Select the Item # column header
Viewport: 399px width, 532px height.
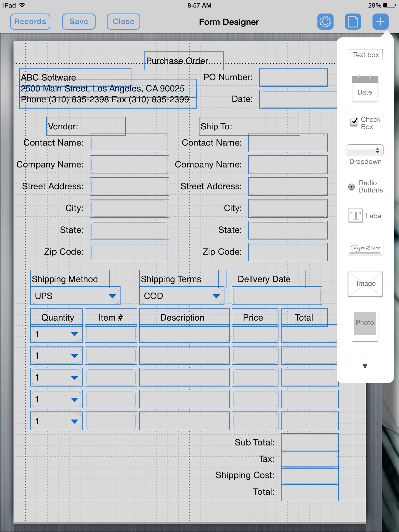(x=111, y=317)
